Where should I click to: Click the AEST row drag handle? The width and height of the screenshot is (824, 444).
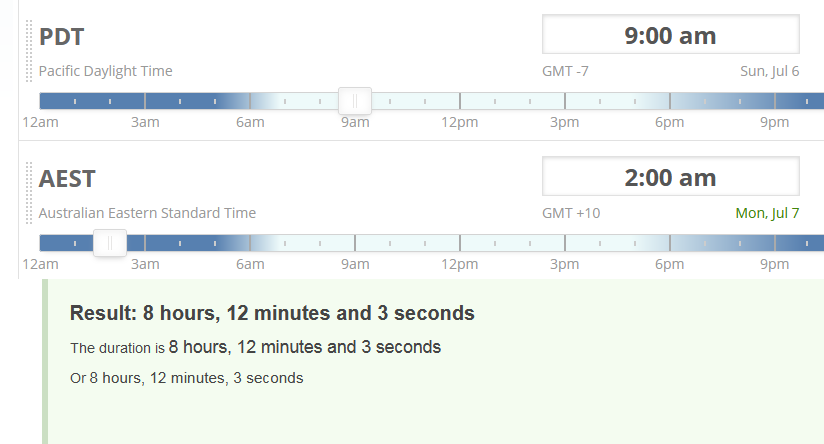(29, 193)
